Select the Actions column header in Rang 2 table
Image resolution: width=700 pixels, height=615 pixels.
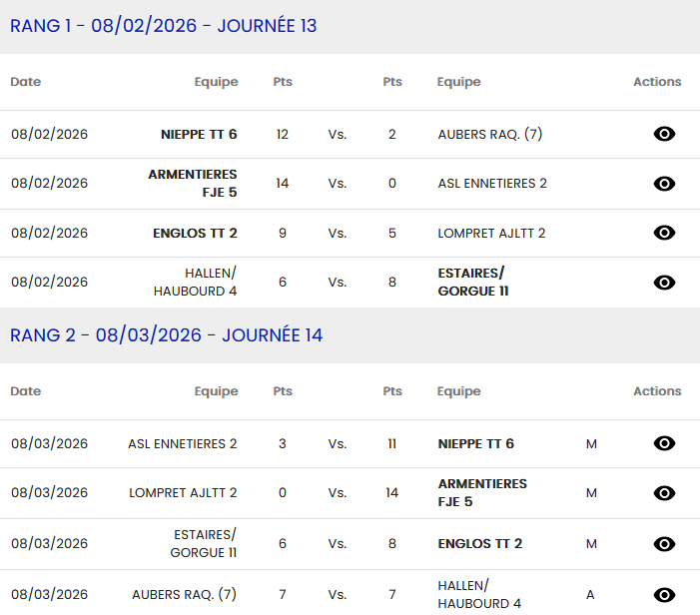tap(657, 391)
